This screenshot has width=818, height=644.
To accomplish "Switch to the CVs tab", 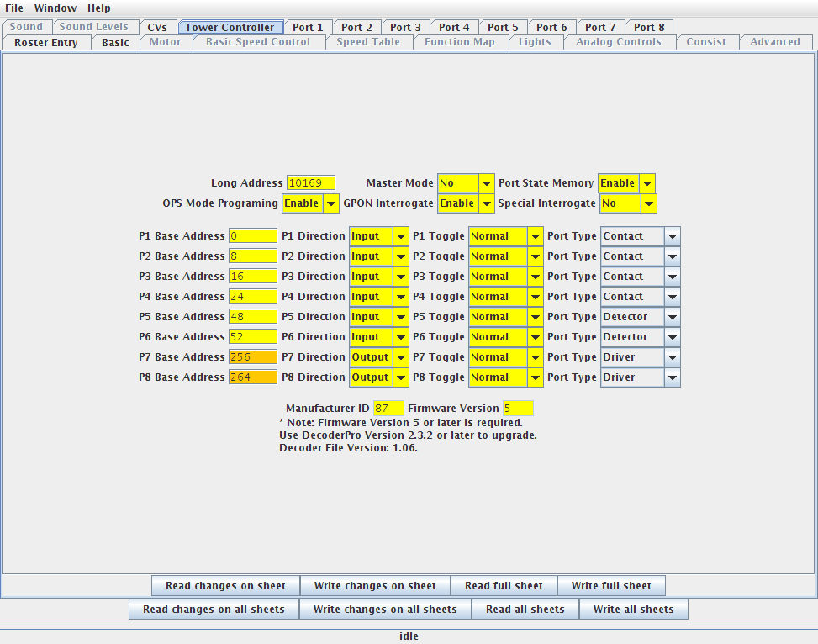I will [156, 27].
